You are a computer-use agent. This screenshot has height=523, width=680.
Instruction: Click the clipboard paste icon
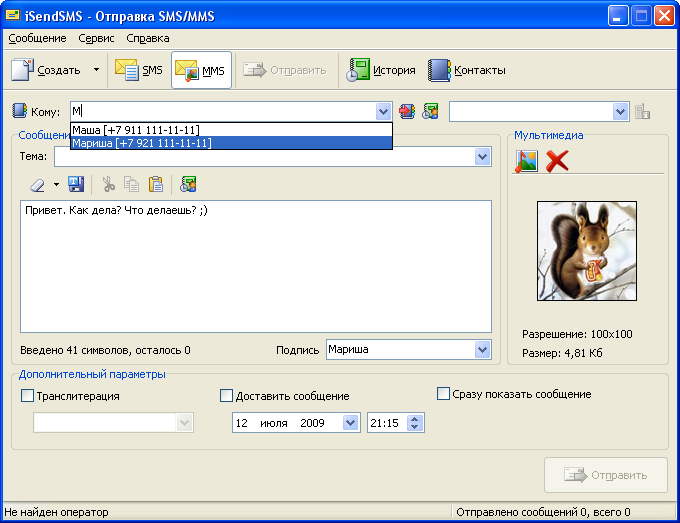[156, 184]
